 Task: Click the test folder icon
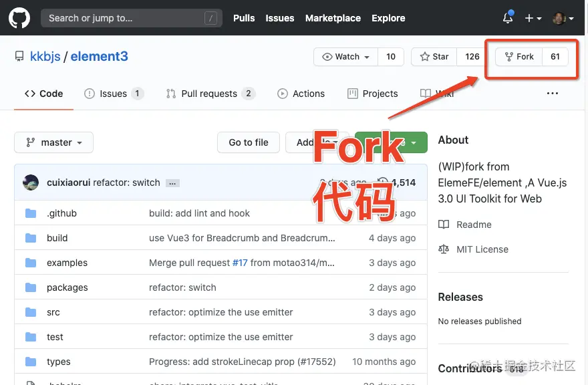pyautogui.click(x=31, y=337)
